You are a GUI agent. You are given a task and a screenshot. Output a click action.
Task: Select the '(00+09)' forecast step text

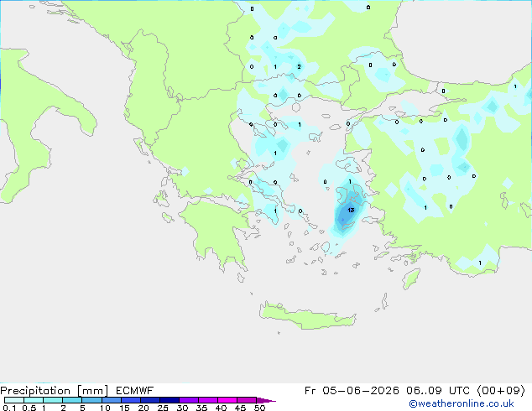(501, 391)
